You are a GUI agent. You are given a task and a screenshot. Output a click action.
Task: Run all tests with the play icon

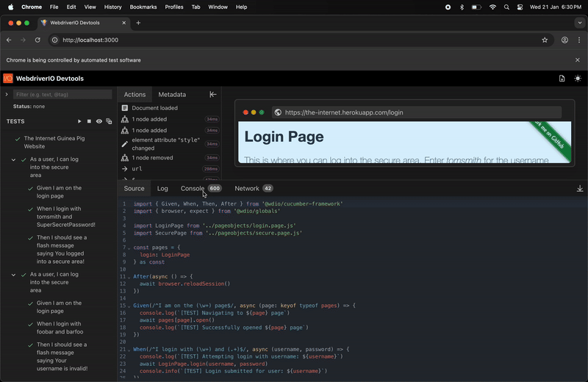[80, 121]
